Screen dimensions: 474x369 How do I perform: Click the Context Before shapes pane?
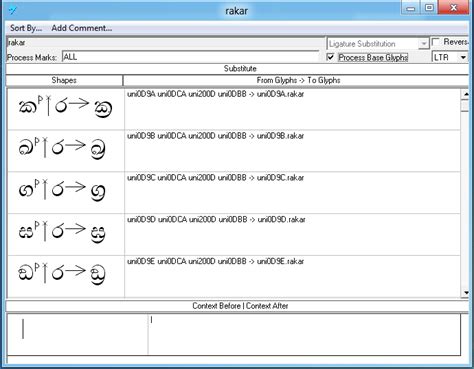[x=77, y=334]
